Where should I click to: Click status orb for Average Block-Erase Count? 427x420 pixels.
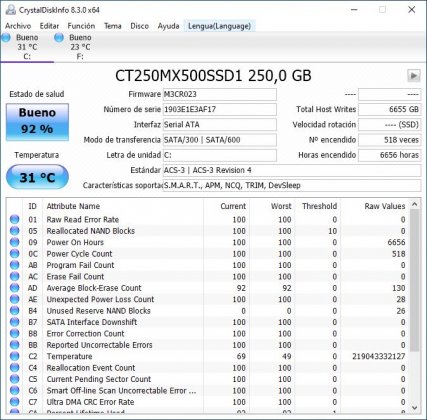point(15,288)
